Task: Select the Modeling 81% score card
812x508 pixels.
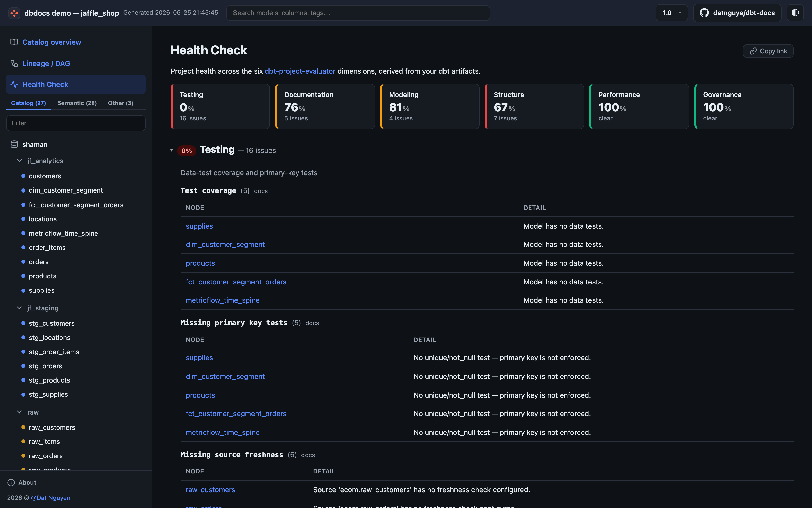Action: pos(430,106)
